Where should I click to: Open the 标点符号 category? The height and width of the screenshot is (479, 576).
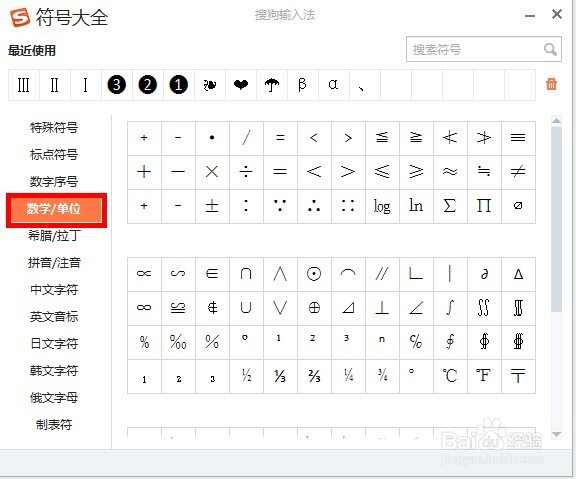pos(54,155)
